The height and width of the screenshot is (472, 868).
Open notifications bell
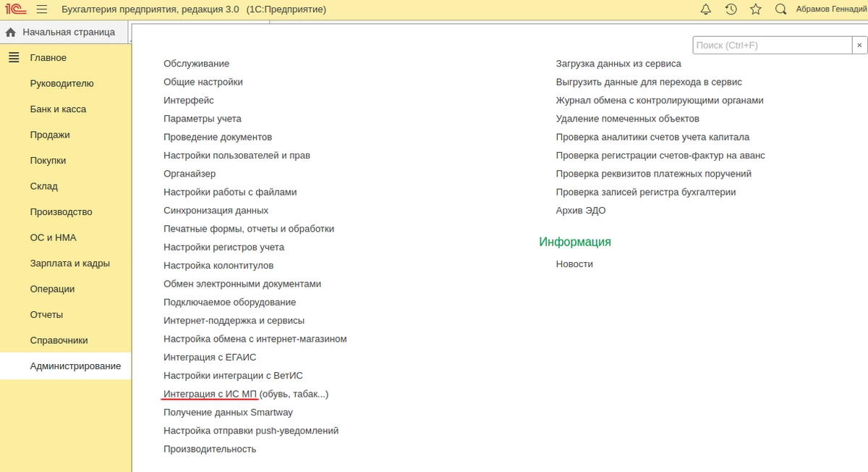[706, 9]
